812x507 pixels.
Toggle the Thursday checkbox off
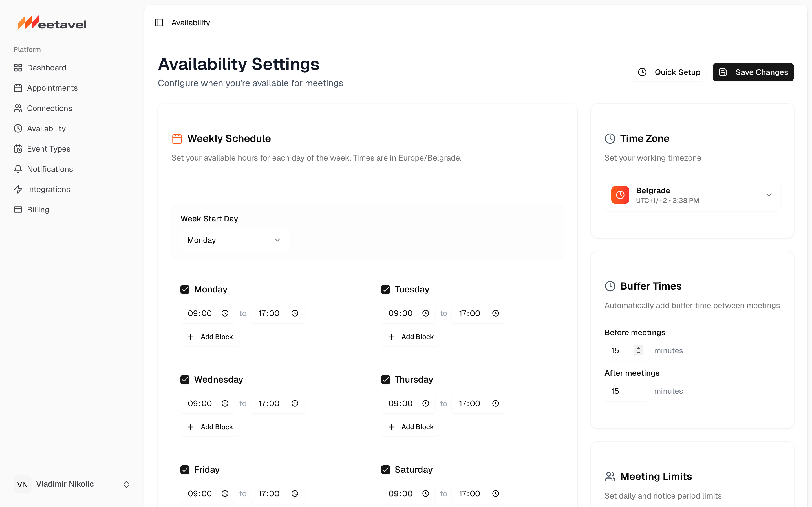tap(385, 379)
